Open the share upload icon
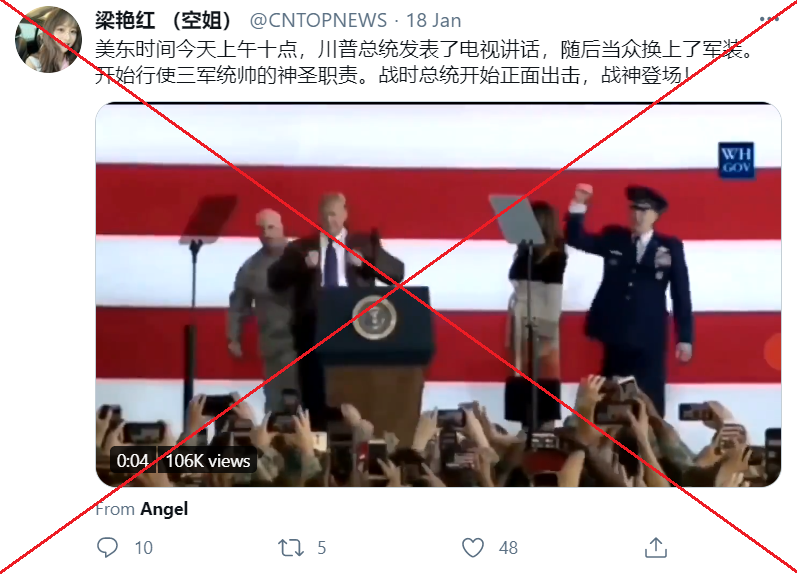797x574 pixels. pos(656,548)
